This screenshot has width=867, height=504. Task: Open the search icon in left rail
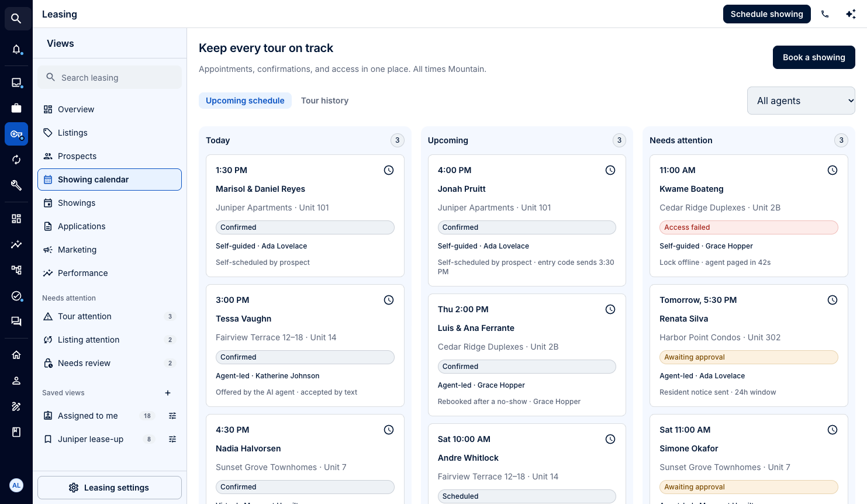(x=16, y=19)
